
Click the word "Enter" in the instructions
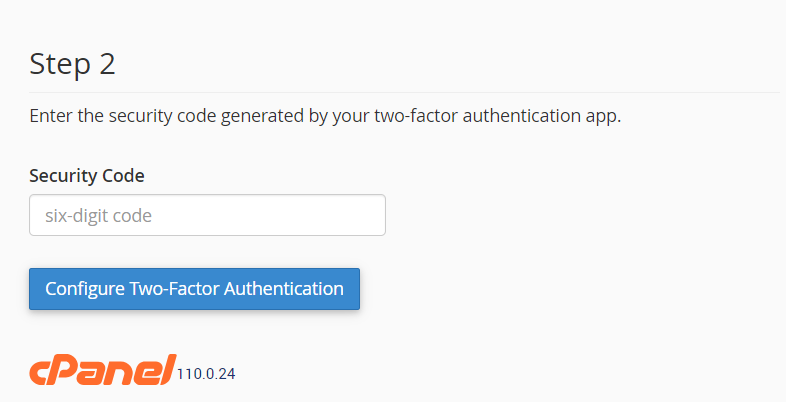coord(51,116)
